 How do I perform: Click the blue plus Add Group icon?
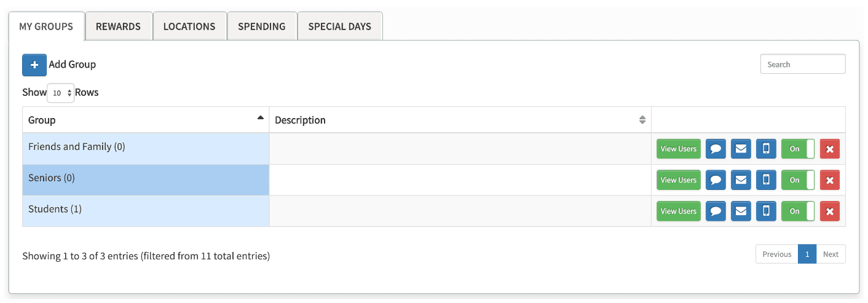pyautogui.click(x=34, y=65)
